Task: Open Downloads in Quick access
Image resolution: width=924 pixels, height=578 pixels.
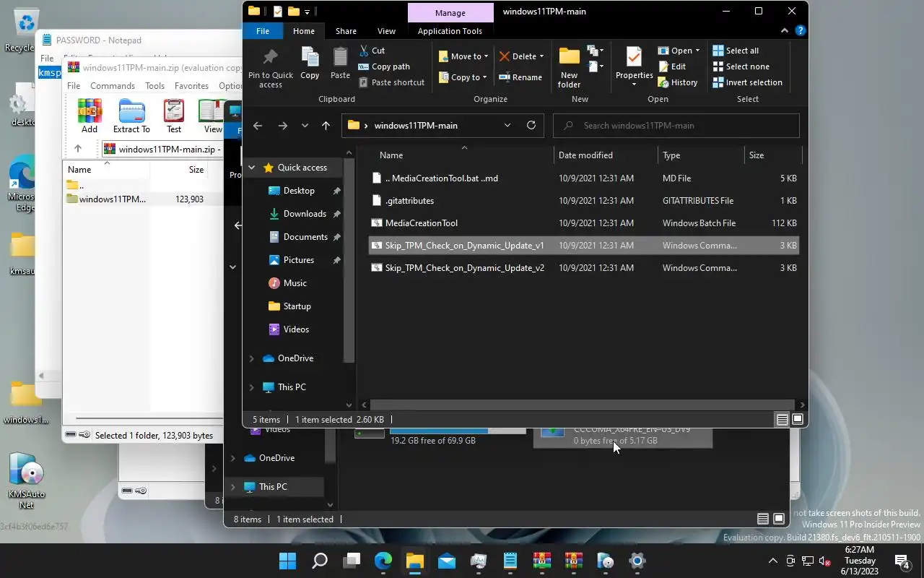Action: pyautogui.click(x=305, y=214)
